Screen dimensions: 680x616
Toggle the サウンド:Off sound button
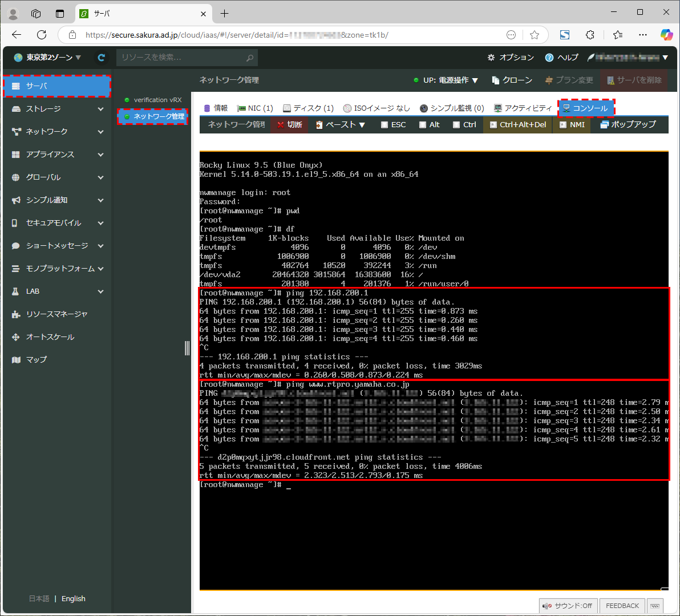(568, 606)
